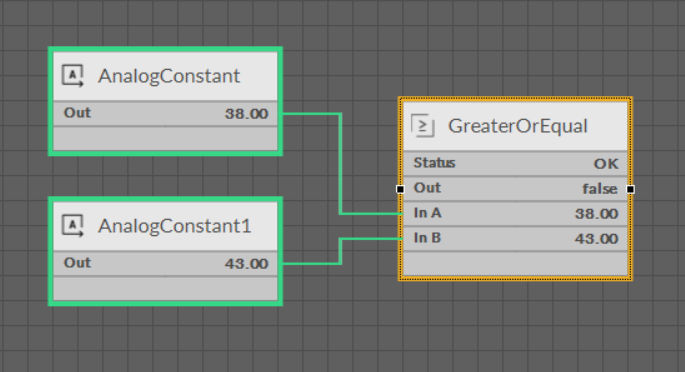Click the empty footer row of GreaterOrEqual
The height and width of the screenshot is (372, 685).
coord(515,263)
